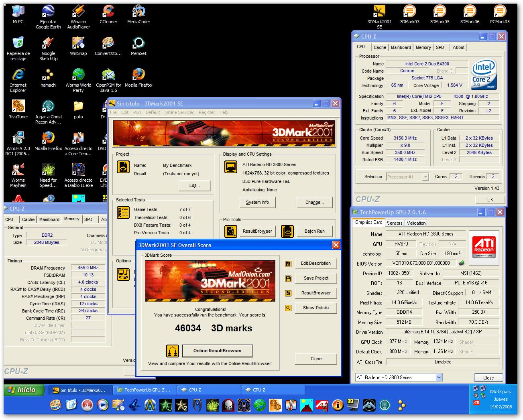523x420 pixels.
Task: Click the ResultBrowser magnifier icon in Pro Tools
Action: click(230, 231)
